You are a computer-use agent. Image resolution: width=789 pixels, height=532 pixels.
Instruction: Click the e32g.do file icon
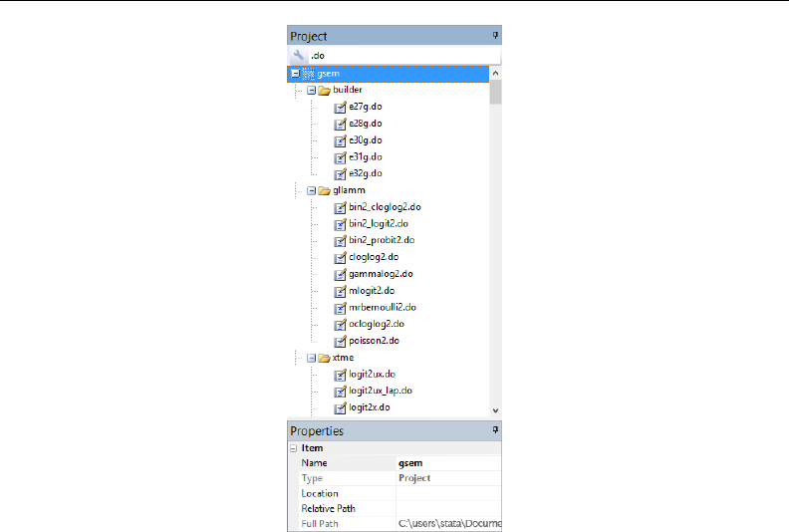point(340,174)
